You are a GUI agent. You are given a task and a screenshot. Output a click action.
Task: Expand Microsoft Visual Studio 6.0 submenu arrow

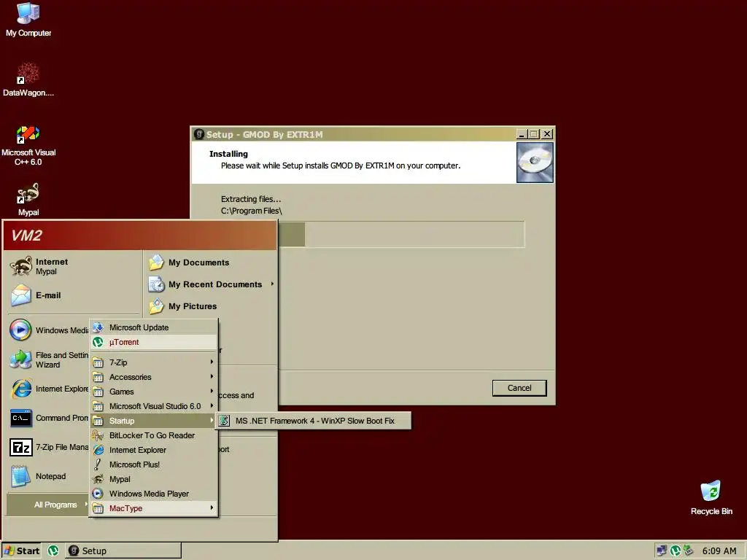tap(212, 405)
